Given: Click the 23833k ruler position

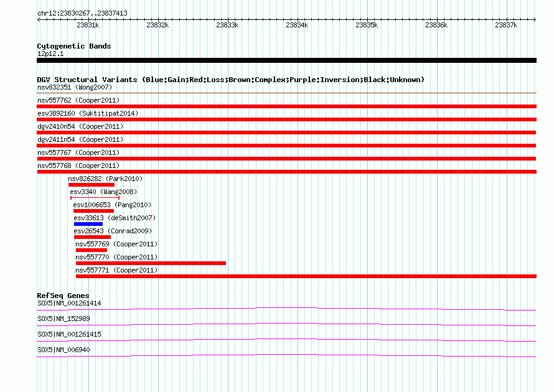Looking at the screenshot, I should tap(227, 25).
